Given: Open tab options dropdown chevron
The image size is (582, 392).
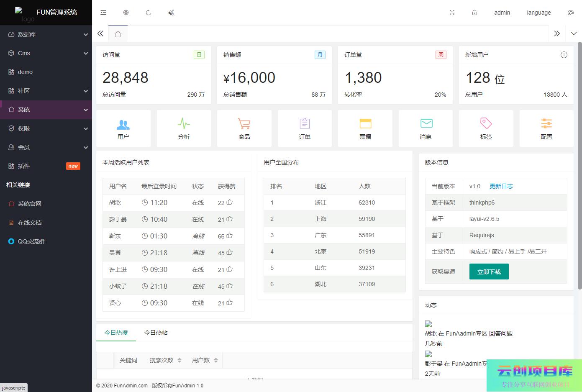Looking at the screenshot, I should (x=574, y=33).
